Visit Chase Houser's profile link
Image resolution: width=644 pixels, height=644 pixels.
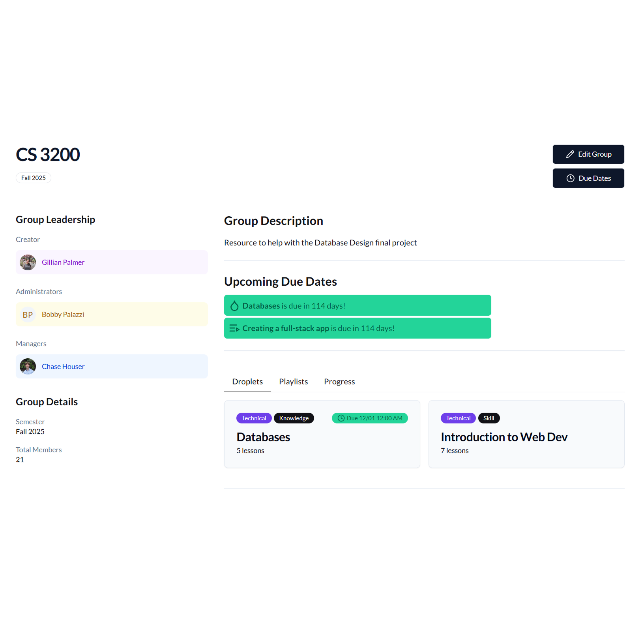coord(63,367)
